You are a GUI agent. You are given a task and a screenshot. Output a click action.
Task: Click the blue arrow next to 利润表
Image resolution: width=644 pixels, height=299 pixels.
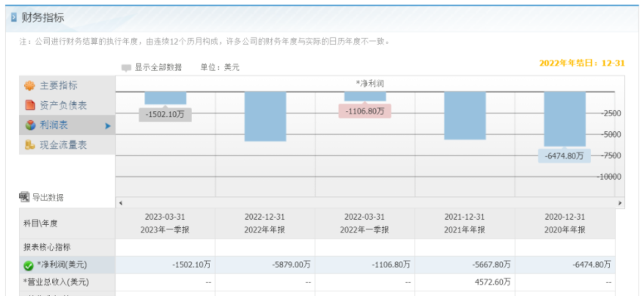click(108, 126)
